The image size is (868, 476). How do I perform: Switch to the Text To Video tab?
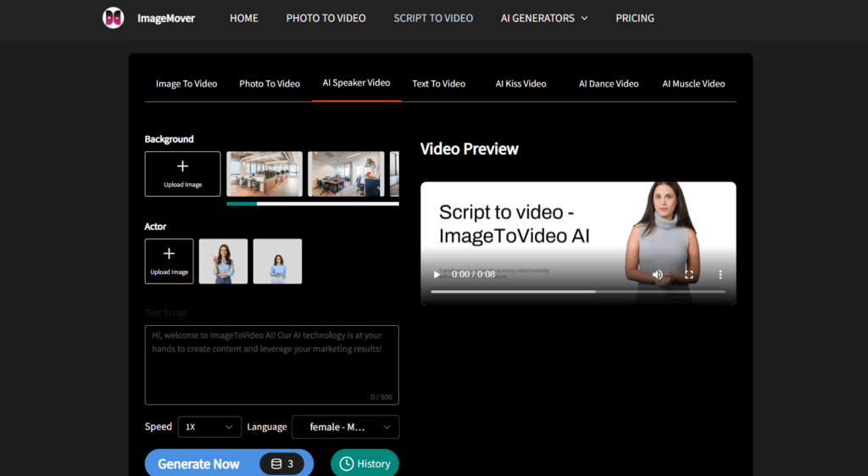click(x=439, y=84)
